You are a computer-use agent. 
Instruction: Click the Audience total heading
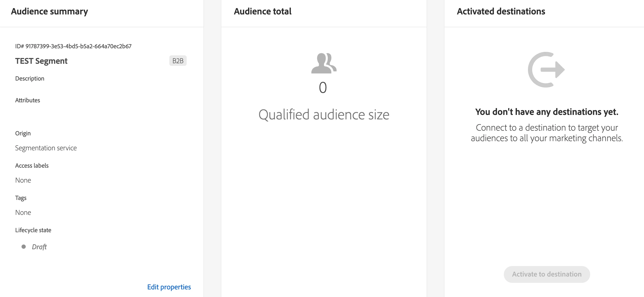click(x=263, y=12)
